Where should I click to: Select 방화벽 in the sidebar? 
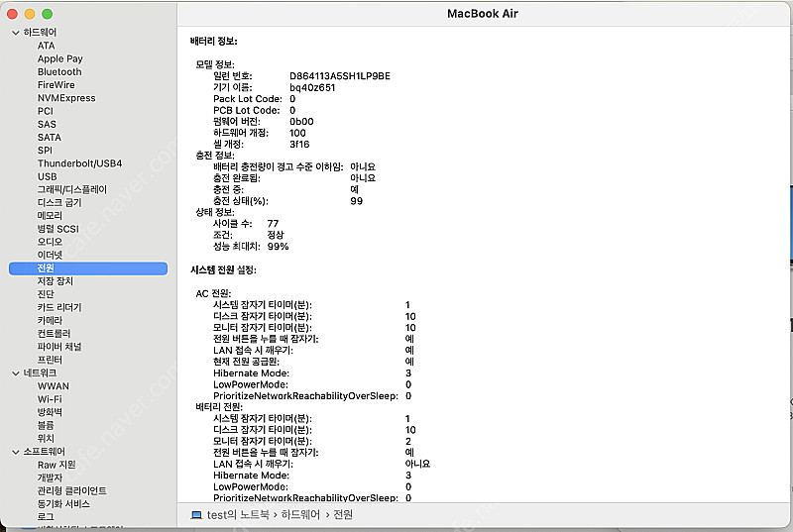click(x=50, y=413)
